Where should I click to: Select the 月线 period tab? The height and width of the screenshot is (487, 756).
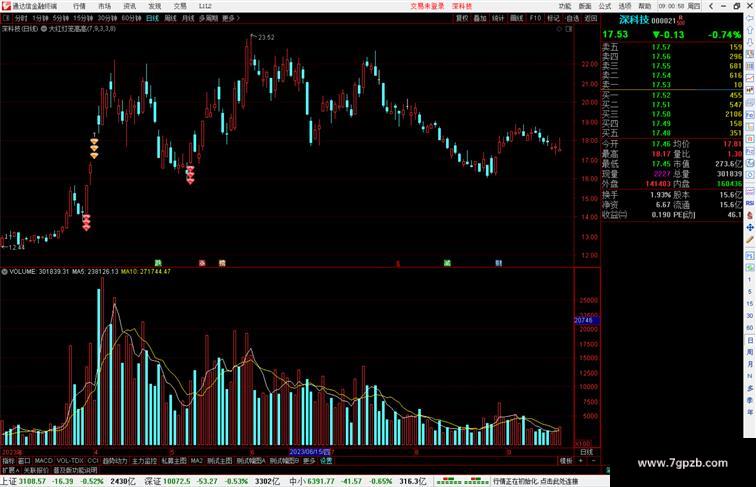pos(188,18)
